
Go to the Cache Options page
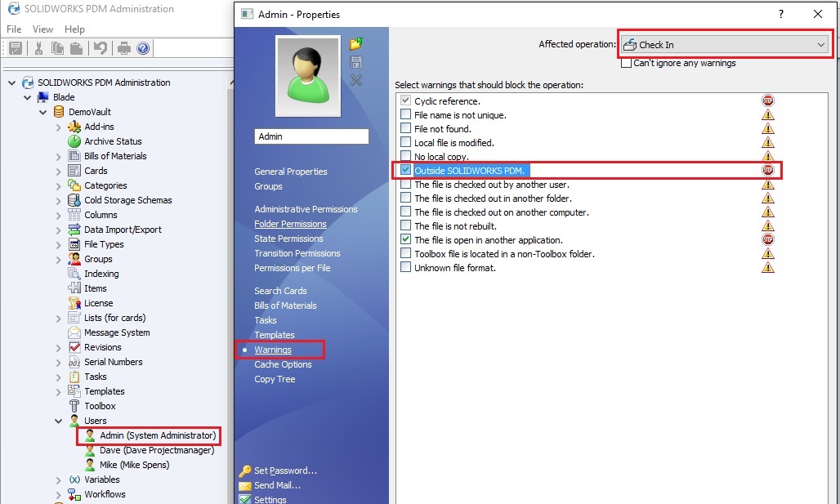[283, 364]
